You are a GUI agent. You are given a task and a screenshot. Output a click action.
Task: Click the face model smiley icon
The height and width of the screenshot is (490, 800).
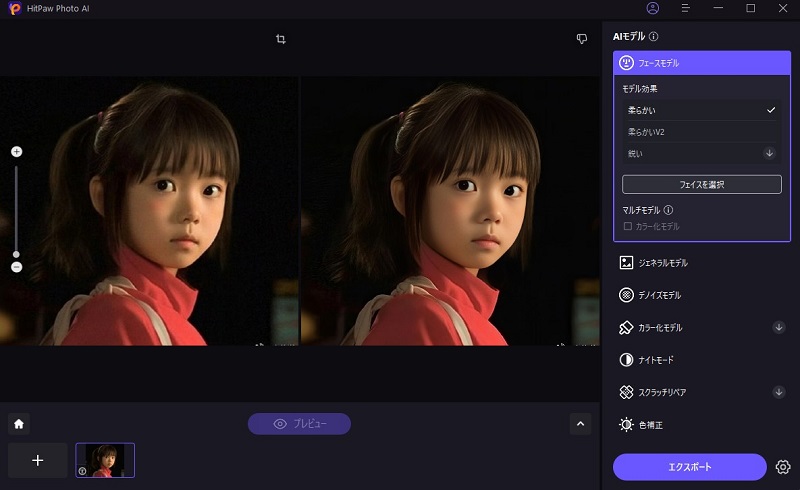pyautogui.click(x=626, y=63)
